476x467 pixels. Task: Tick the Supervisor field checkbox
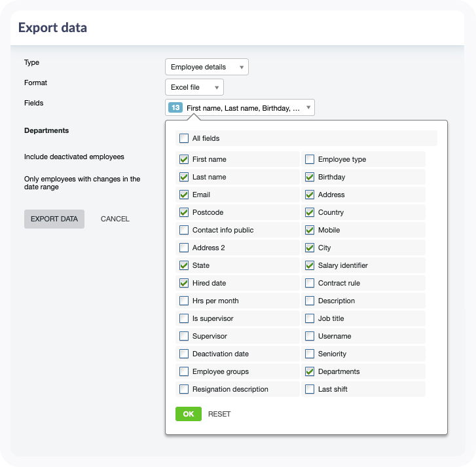point(184,336)
